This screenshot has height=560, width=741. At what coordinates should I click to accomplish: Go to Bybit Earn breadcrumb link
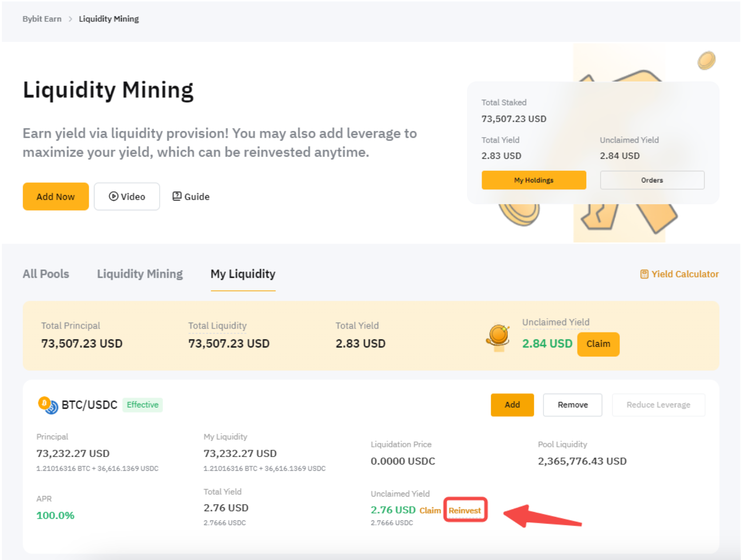click(42, 19)
